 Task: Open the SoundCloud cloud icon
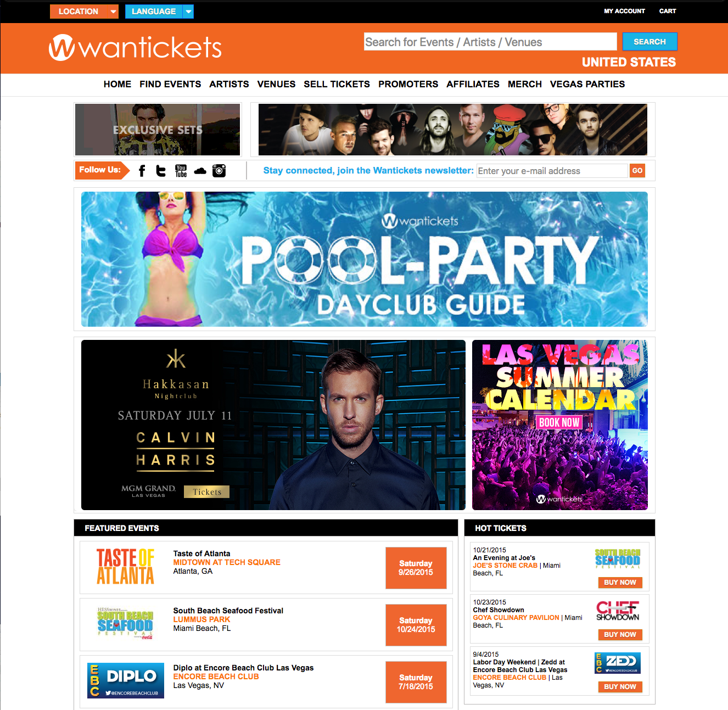[200, 171]
